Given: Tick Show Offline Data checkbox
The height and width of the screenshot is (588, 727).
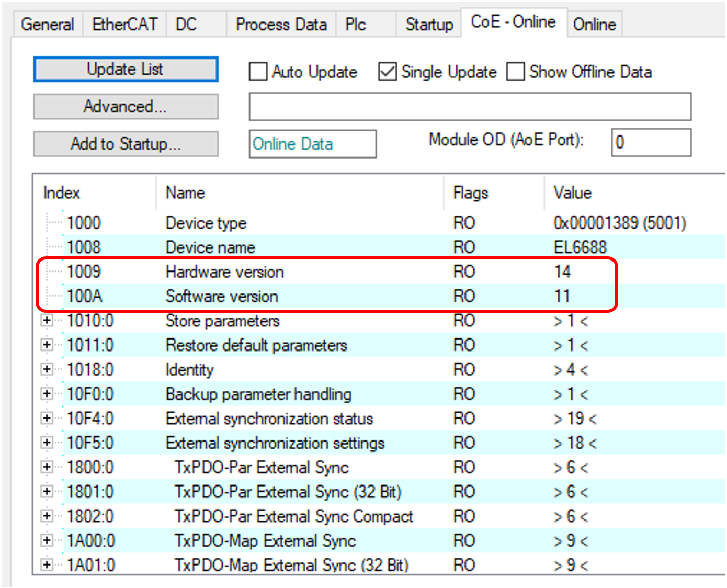Looking at the screenshot, I should 515,72.
